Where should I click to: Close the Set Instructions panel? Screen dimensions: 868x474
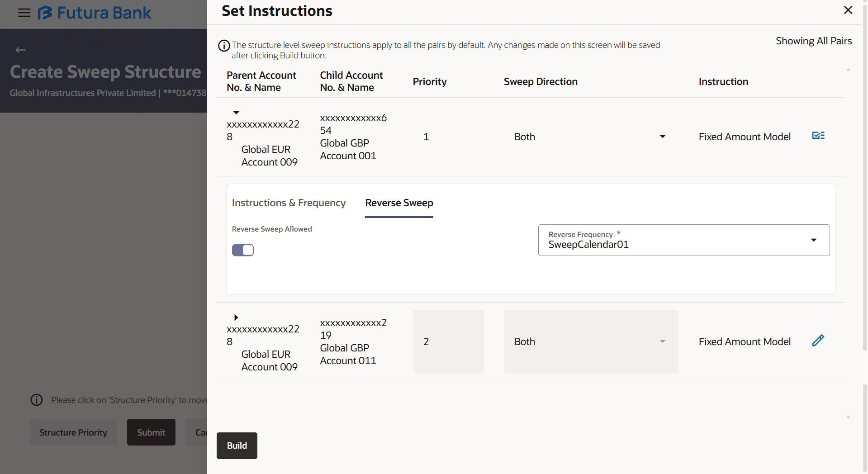point(848,10)
